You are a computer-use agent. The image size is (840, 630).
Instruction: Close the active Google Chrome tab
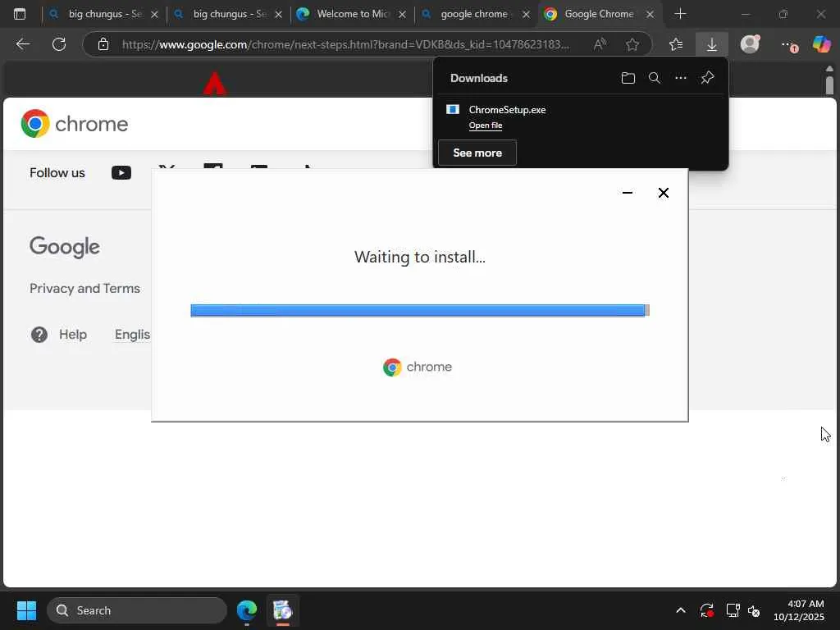[x=650, y=15]
